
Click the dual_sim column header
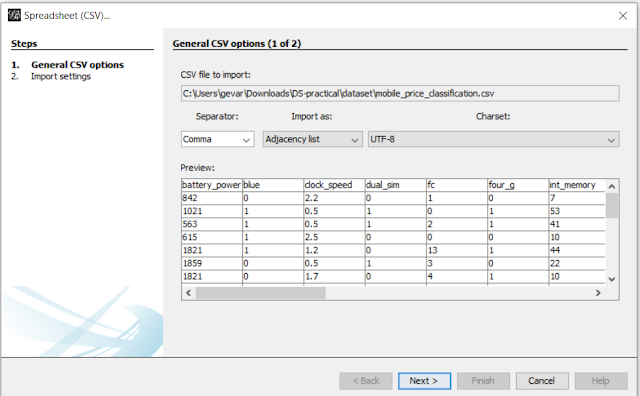pyautogui.click(x=396, y=185)
